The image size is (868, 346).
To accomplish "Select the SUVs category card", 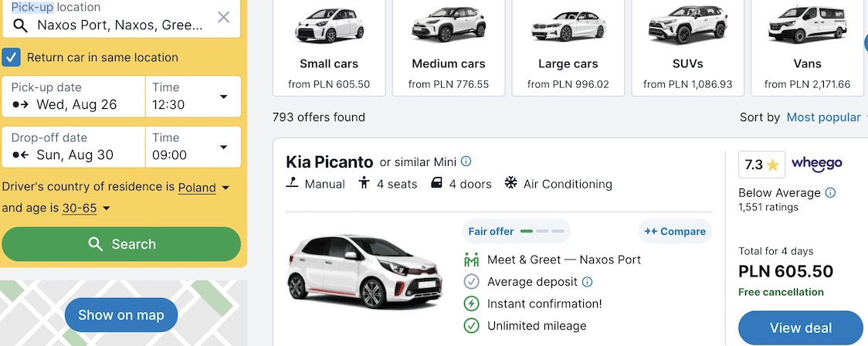I will 687,48.
